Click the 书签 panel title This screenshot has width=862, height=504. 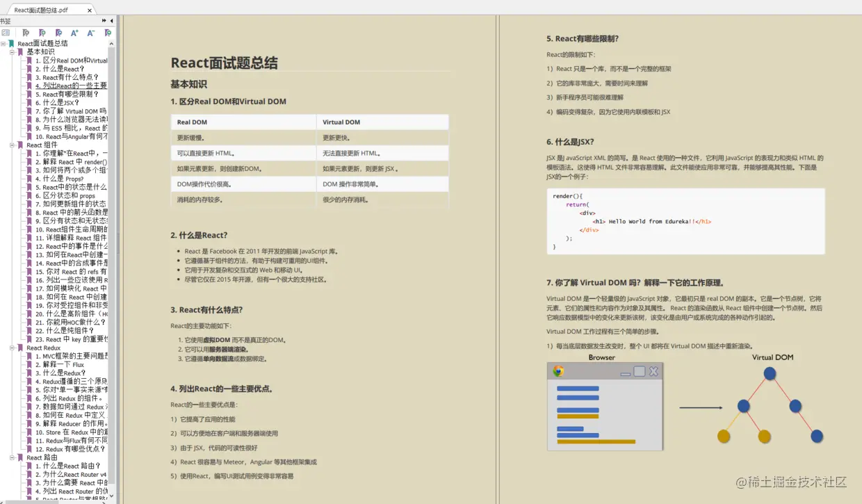[x=6, y=22]
